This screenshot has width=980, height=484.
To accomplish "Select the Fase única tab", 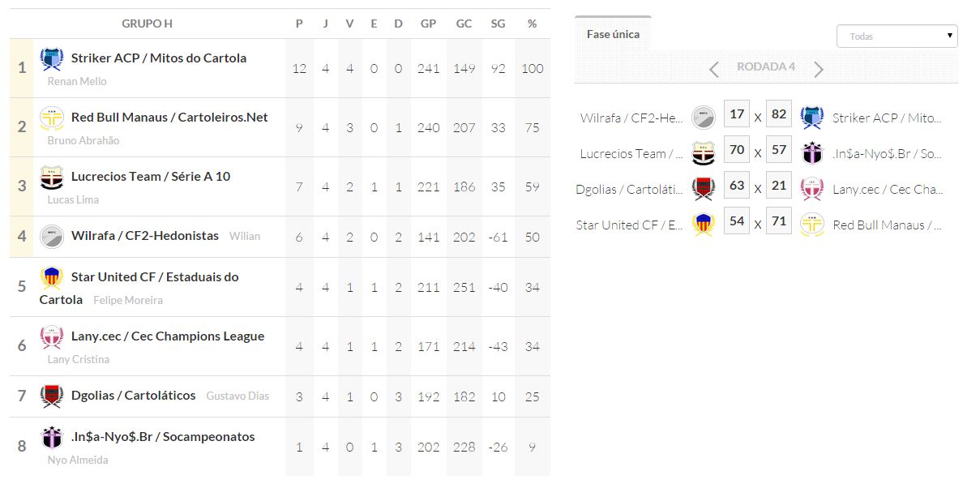I will tap(613, 34).
